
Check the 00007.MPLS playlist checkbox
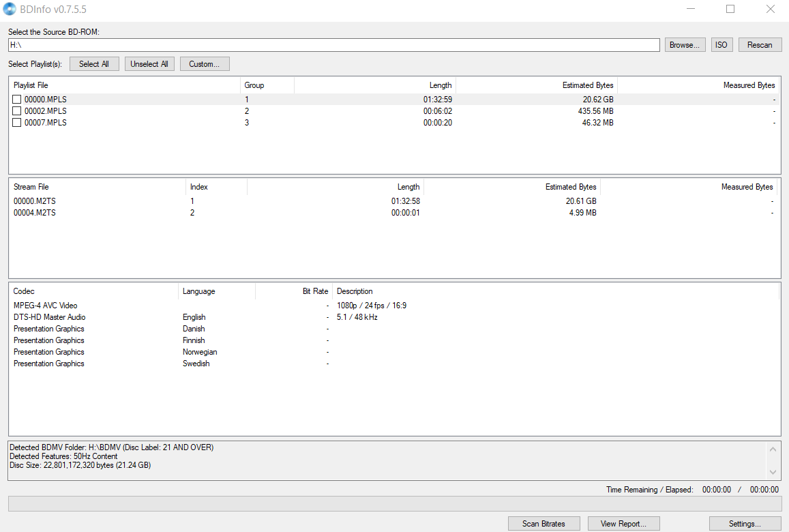[x=16, y=123]
